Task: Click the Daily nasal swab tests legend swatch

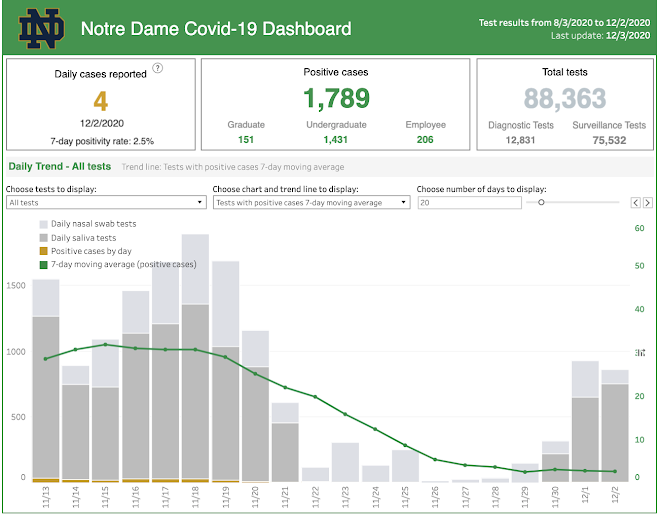Action: [x=43, y=224]
